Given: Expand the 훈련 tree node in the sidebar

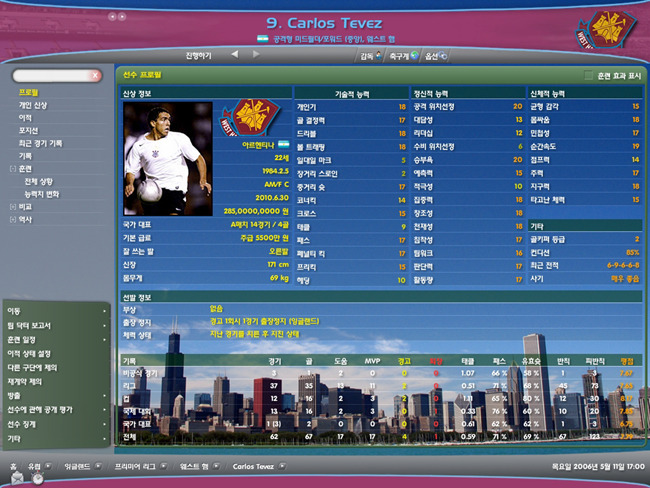Looking at the screenshot, I should [12, 168].
